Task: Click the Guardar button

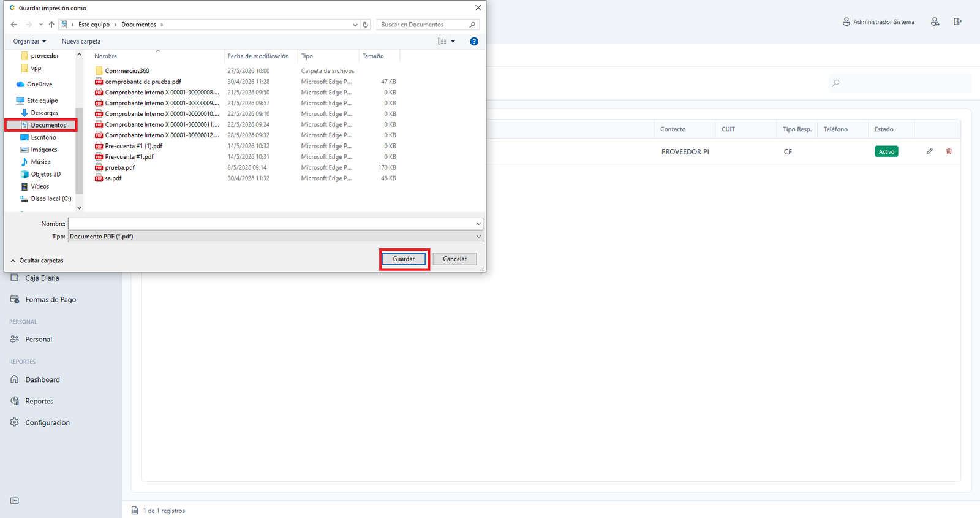Action: 404,259
